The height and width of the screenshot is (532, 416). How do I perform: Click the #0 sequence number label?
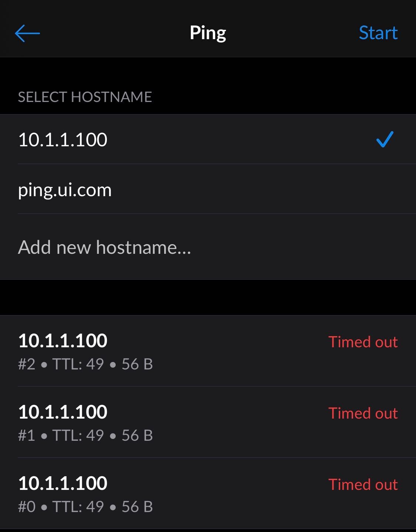pyautogui.click(x=27, y=507)
